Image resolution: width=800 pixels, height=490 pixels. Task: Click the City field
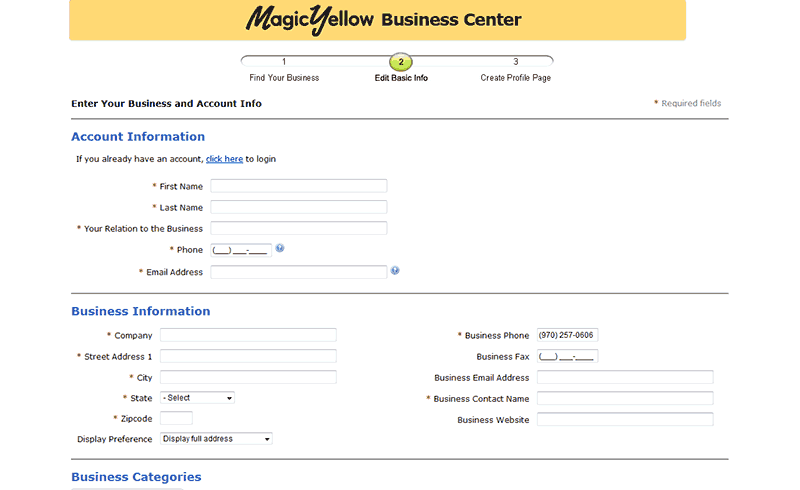coord(248,377)
